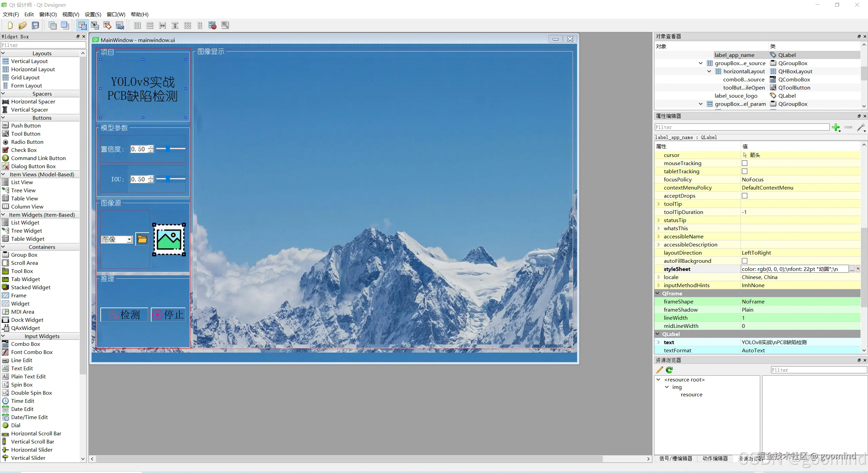This screenshot has height=473, width=868.
Task: Click the Adjust Size toolbar icon
Action: (225, 25)
